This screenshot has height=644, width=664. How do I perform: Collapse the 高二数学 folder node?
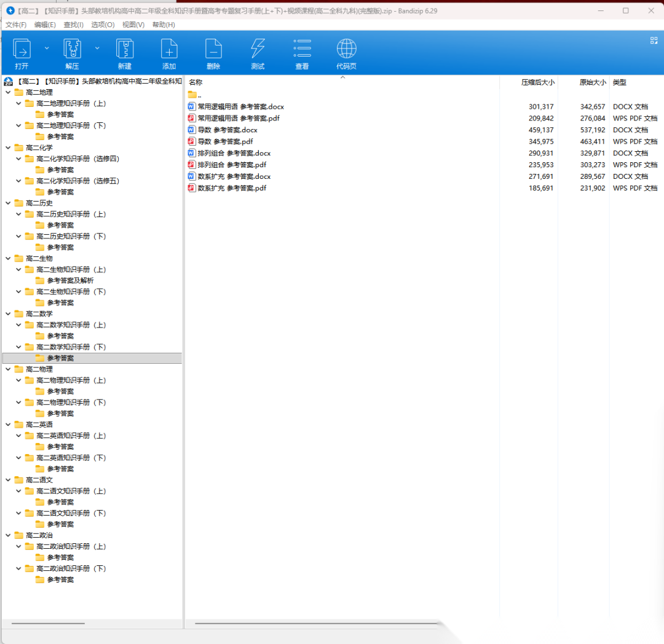(8, 314)
